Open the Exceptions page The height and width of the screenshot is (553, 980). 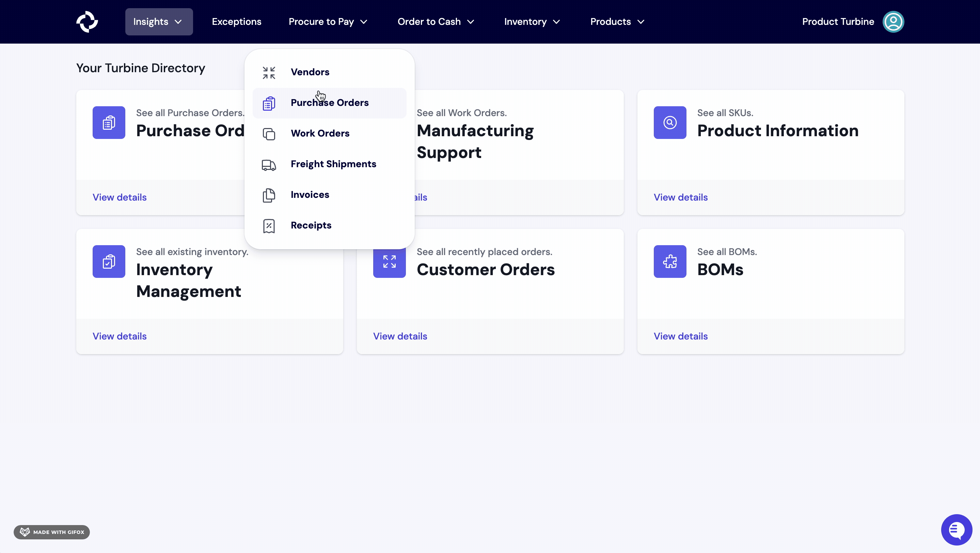tap(236, 22)
